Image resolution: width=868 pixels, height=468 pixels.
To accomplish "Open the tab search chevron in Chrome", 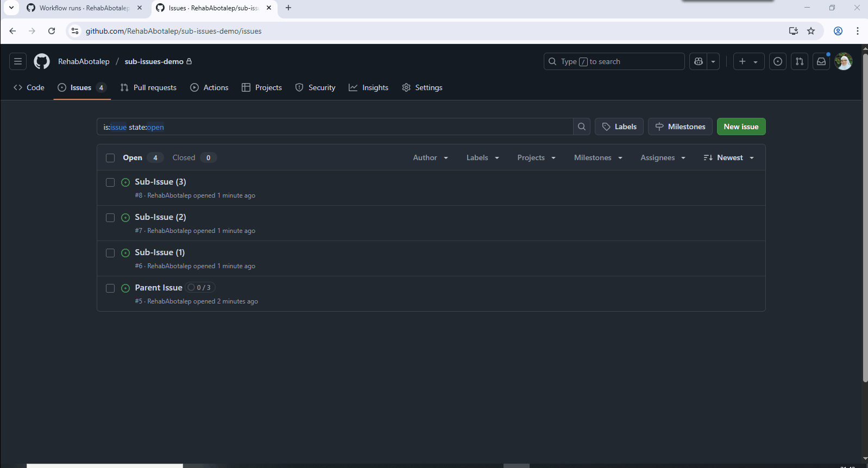I will point(11,8).
